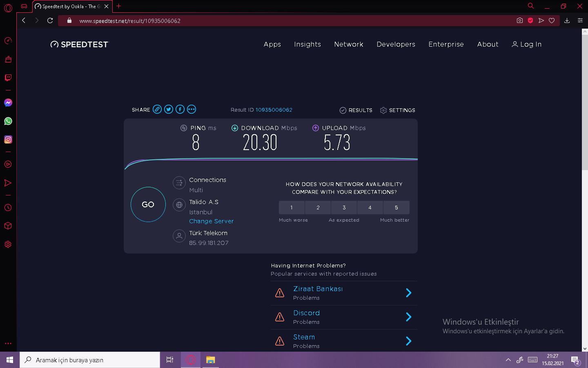Open Developers menu

pyautogui.click(x=396, y=44)
